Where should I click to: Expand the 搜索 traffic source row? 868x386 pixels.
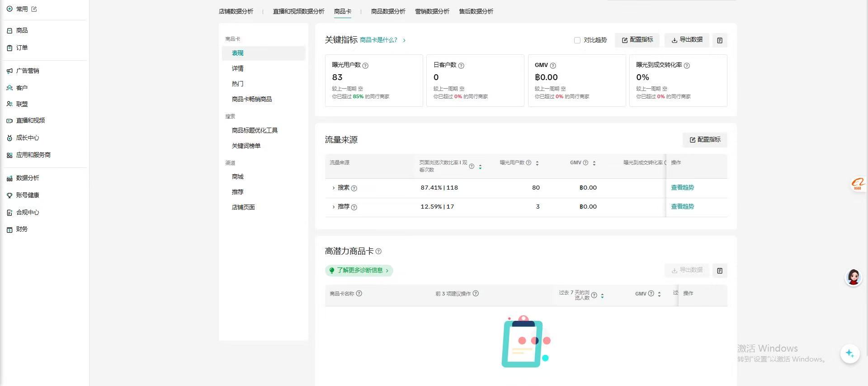coord(334,188)
